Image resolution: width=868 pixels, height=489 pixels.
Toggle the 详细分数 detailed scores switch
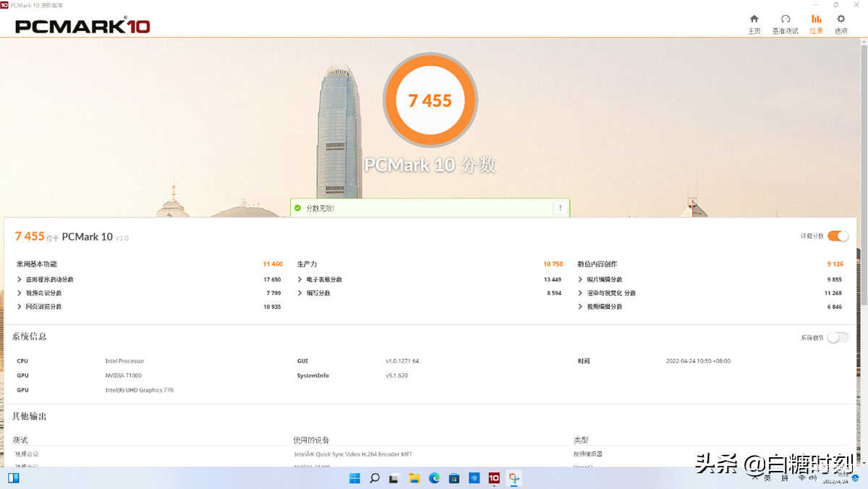click(x=838, y=236)
